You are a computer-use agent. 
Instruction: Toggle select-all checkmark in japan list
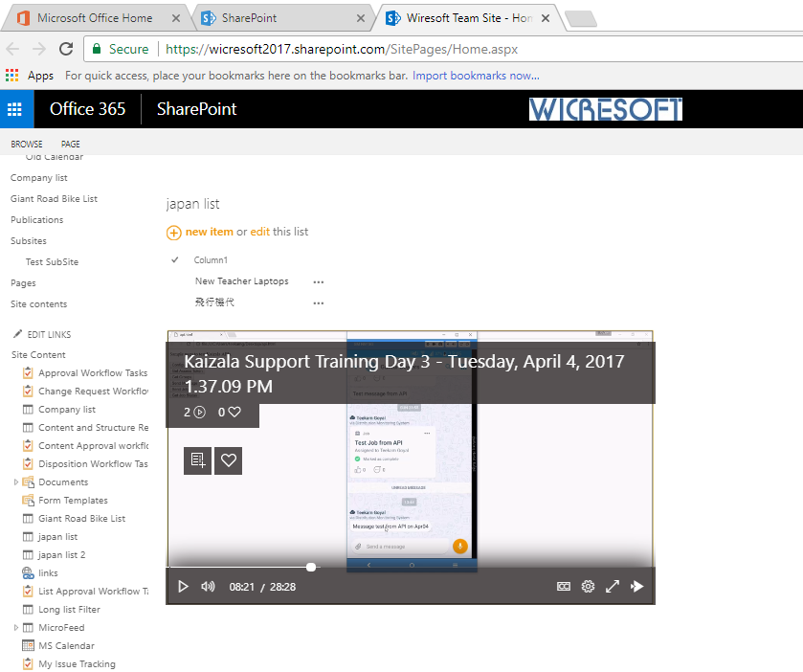click(174, 259)
